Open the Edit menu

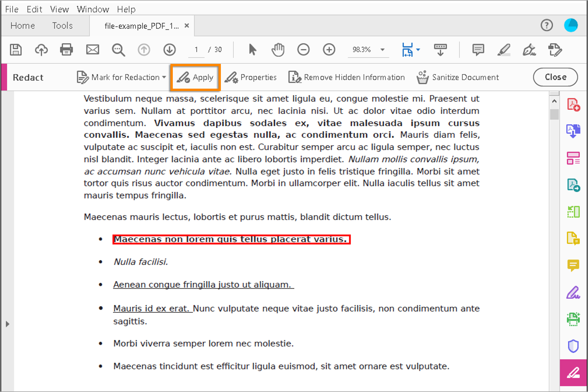tap(34, 9)
